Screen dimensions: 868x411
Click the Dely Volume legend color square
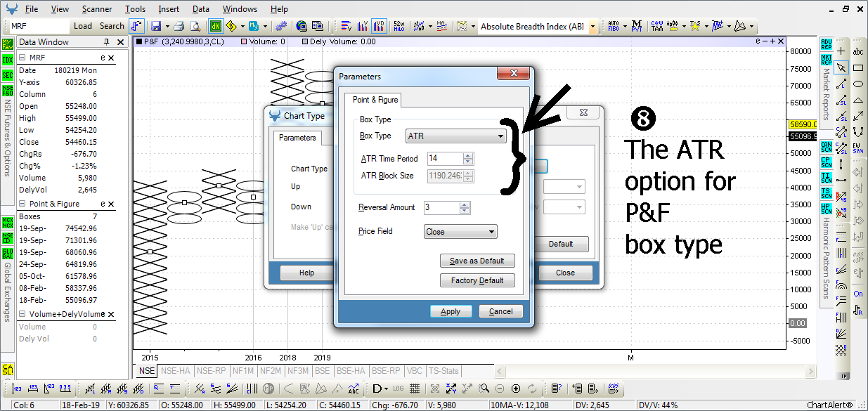click(304, 41)
